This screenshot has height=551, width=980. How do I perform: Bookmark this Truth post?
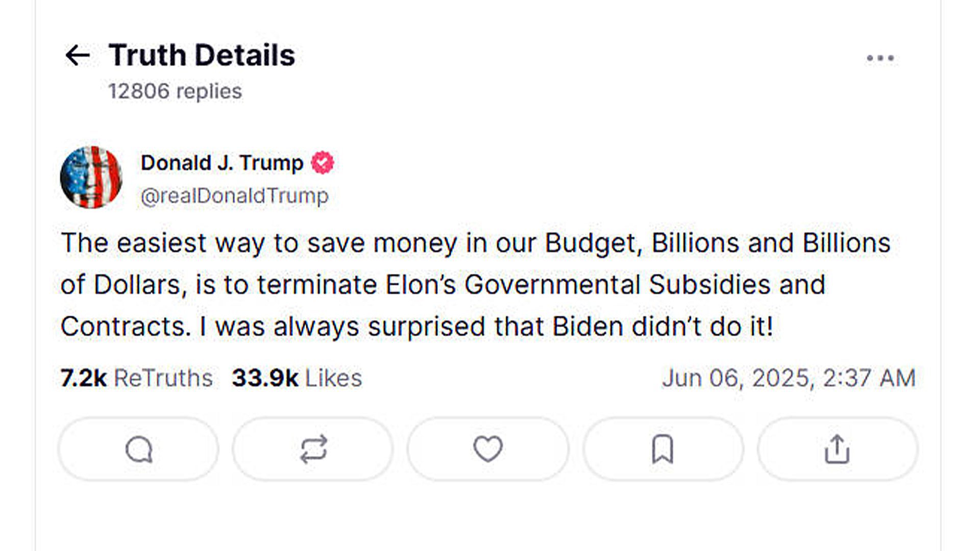pos(663,449)
